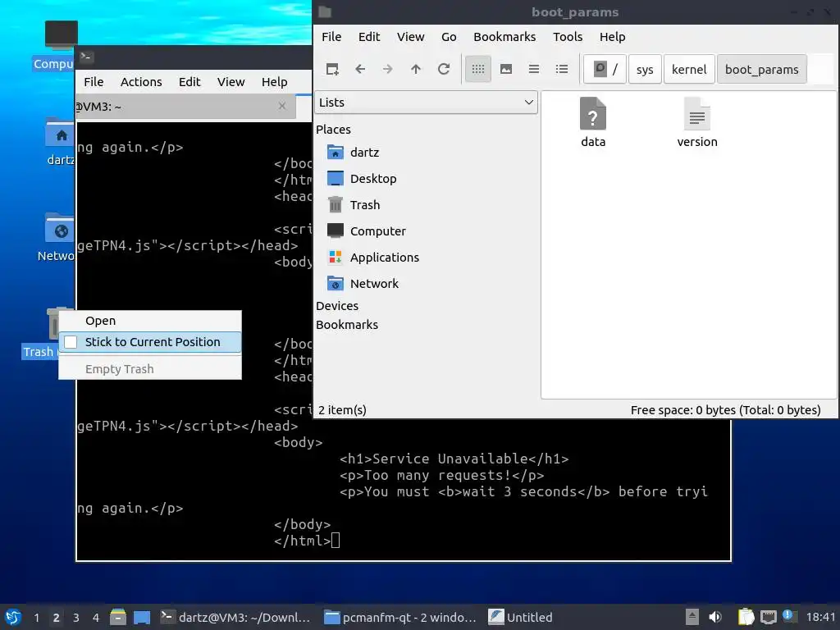Switch to workspace 3

76,617
